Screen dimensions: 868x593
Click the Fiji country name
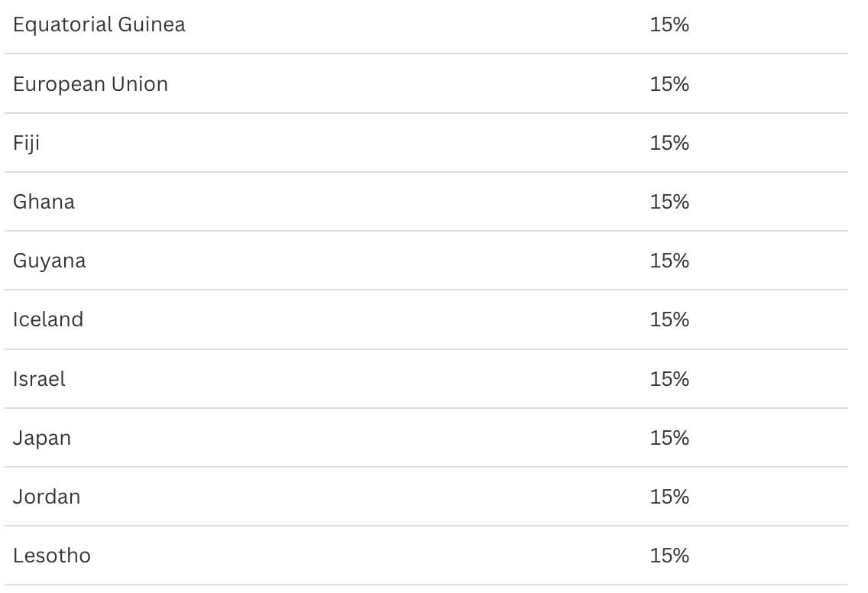click(x=26, y=143)
